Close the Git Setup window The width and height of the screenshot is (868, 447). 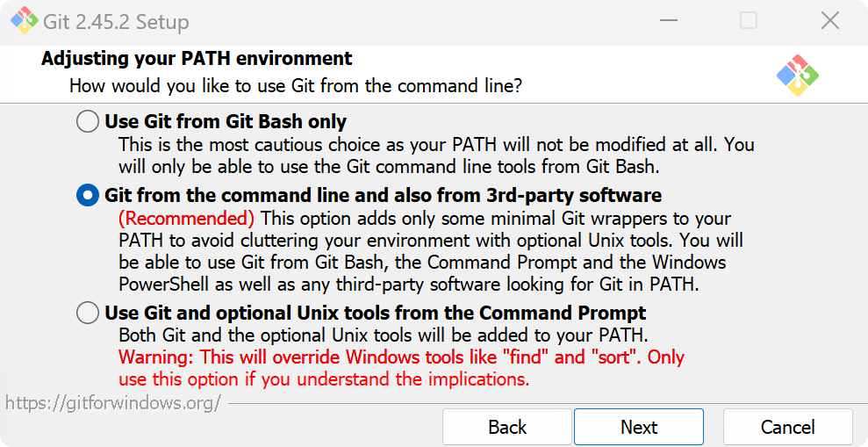click(829, 21)
